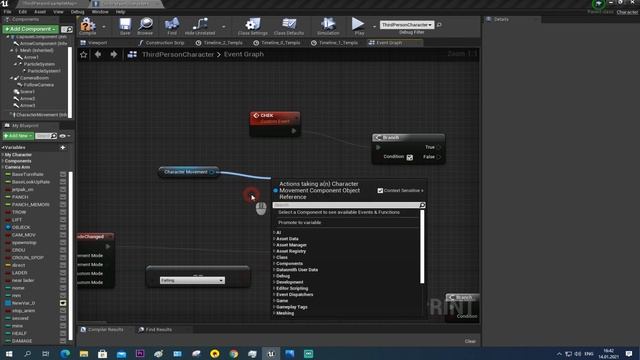Toggle Branch node Condition checkbox
This screenshot has width=640, height=360.
pos(409,157)
